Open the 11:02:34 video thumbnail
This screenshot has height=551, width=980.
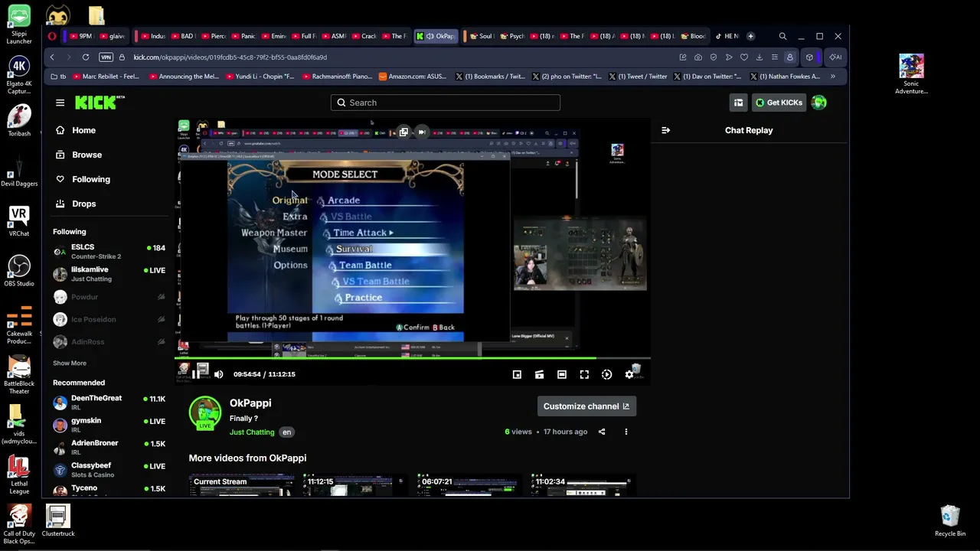[x=583, y=485]
